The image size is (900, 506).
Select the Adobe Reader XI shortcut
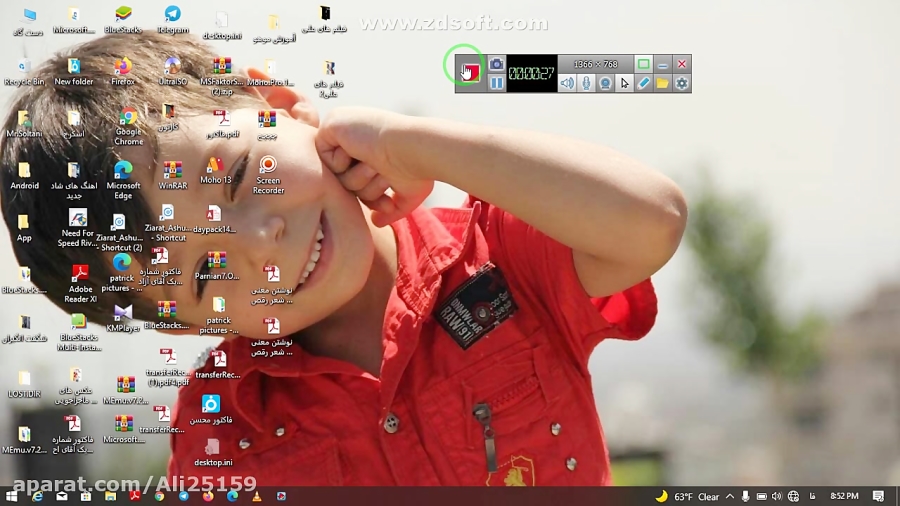80,283
